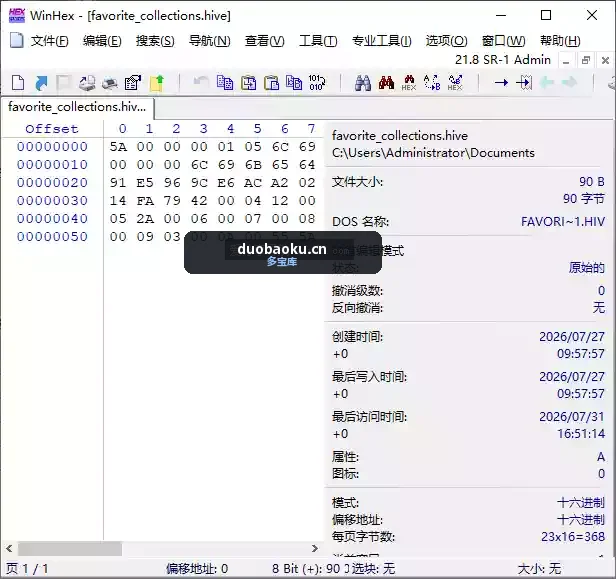Click Copy Hex Values icon
616x579 pixels.
pos(294,83)
